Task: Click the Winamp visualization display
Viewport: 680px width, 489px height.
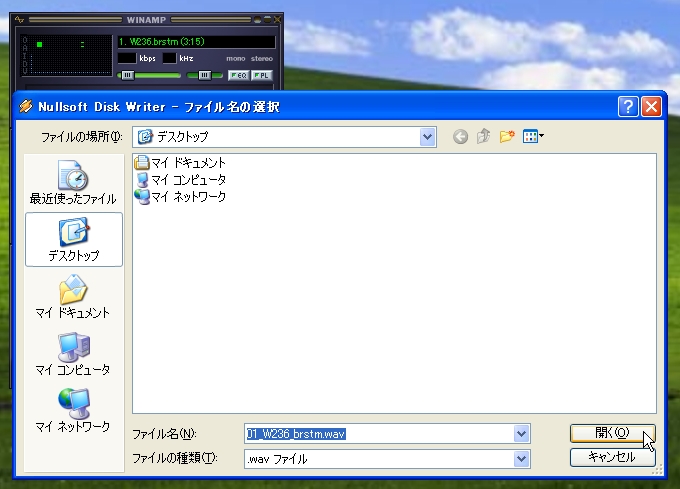Action: click(x=68, y=55)
